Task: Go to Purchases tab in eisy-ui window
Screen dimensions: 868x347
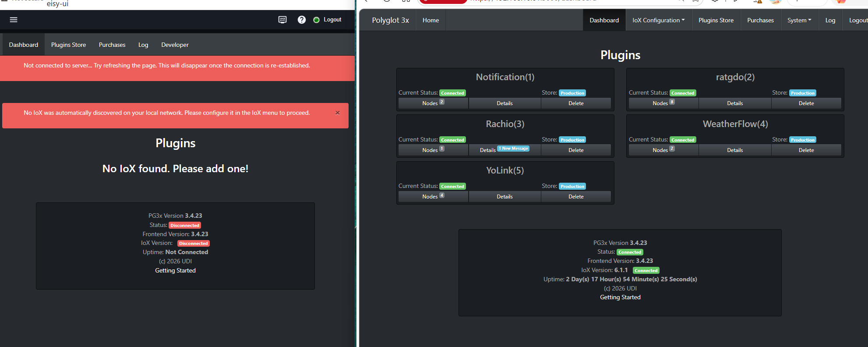Action: (x=112, y=45)
